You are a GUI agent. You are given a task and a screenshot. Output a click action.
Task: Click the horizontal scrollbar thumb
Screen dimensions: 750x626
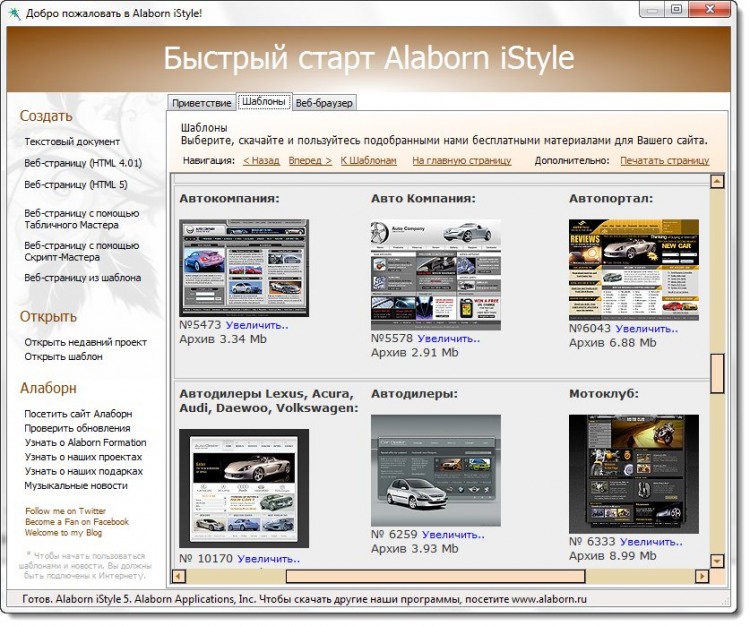435,576
